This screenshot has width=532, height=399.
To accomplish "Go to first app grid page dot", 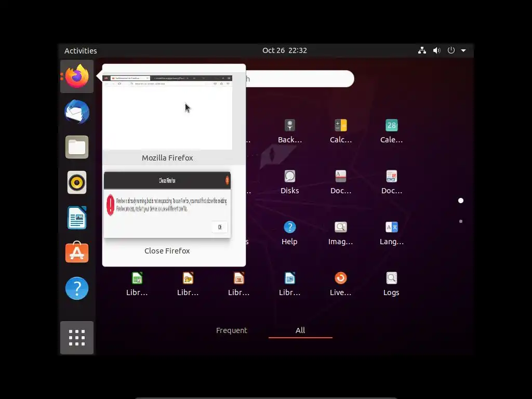I will coord(461,201).
